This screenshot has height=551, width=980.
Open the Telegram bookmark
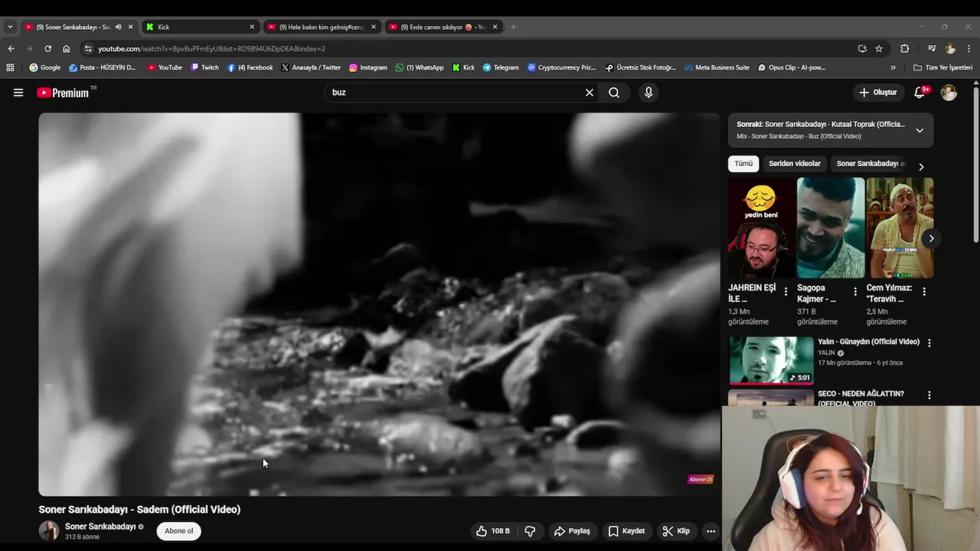click(x=501, y=67)
